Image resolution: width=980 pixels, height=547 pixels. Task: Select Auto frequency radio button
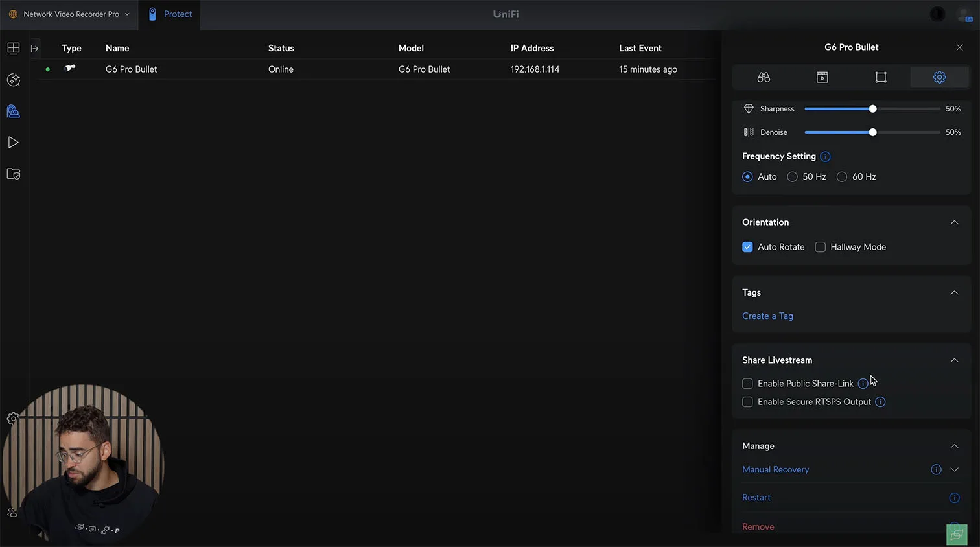click(x=747, y=177)
